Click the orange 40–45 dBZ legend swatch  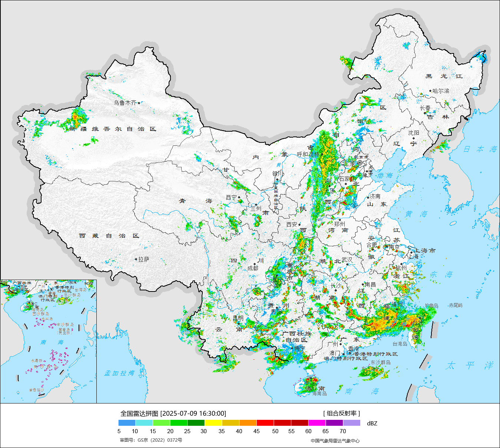248,423
